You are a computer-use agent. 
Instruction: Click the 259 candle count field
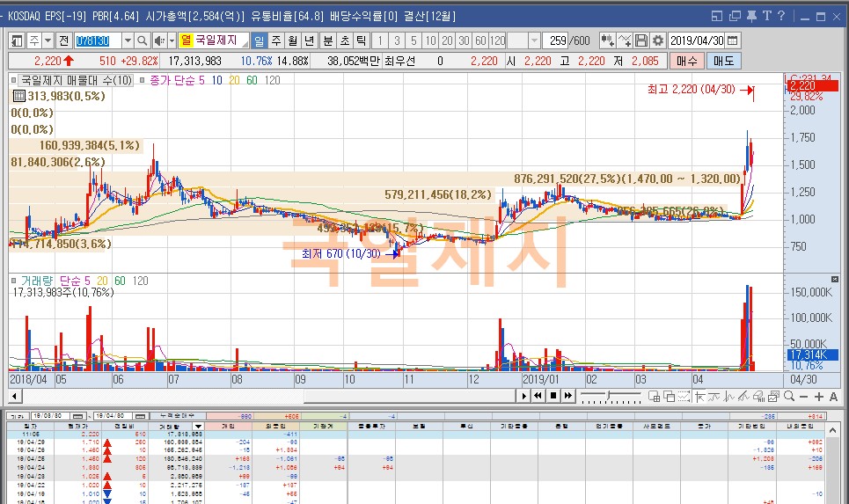pos(557,40)
